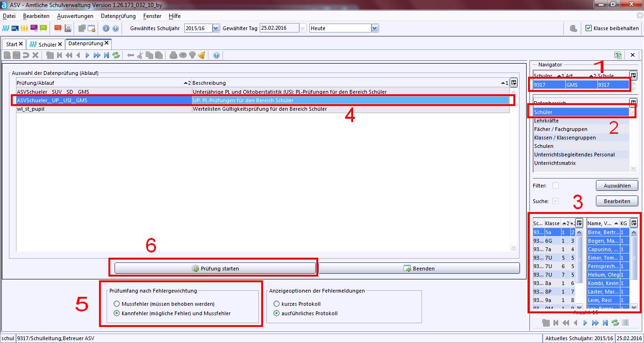
Task: Open the Datei menu
Action: click(x=9, y=16)
